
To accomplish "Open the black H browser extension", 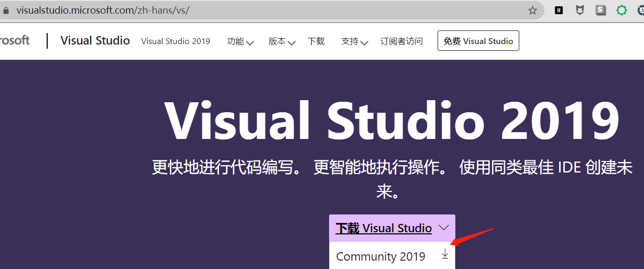I will [x=559, y=10].
